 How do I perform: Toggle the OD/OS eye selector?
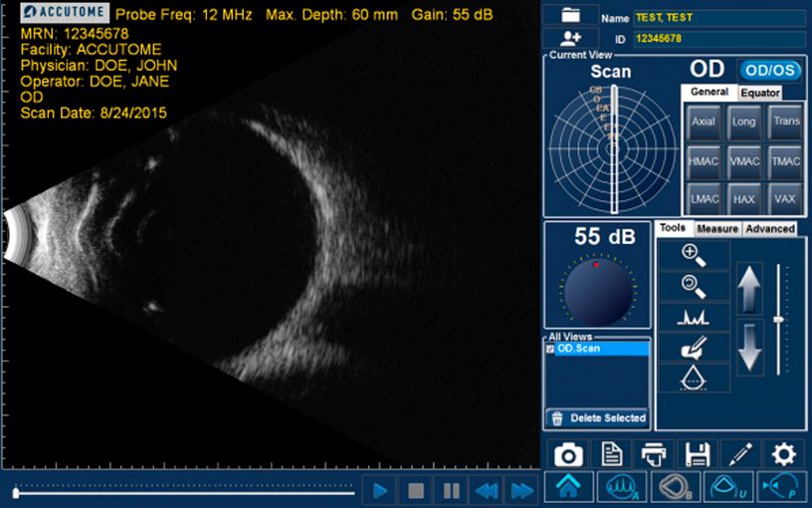tap(770, 70)
